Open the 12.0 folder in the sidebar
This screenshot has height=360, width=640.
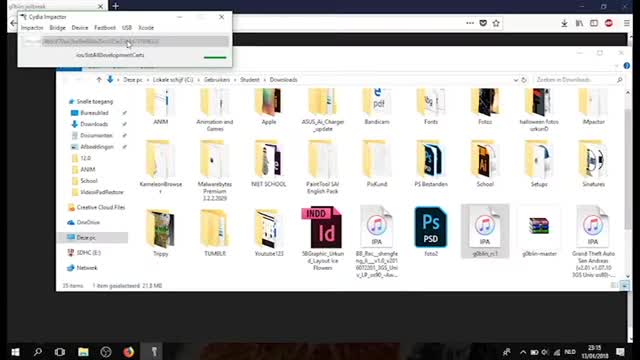point(85,158)
